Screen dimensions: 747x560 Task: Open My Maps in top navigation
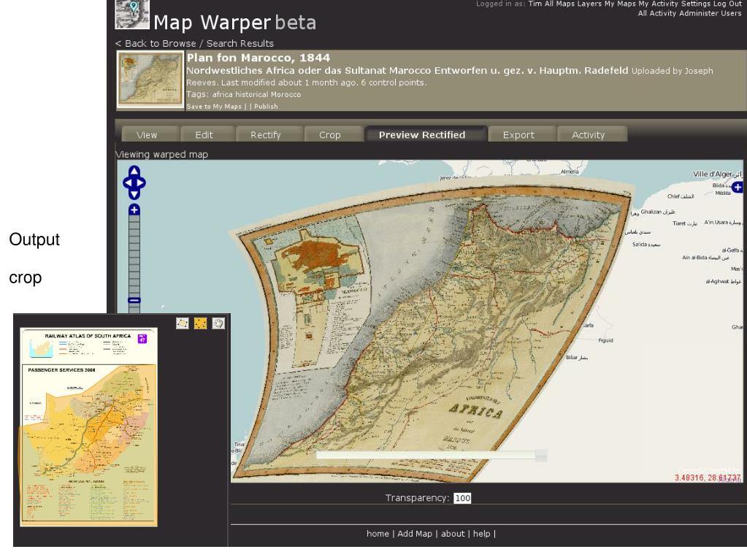(x=620, y=4)
